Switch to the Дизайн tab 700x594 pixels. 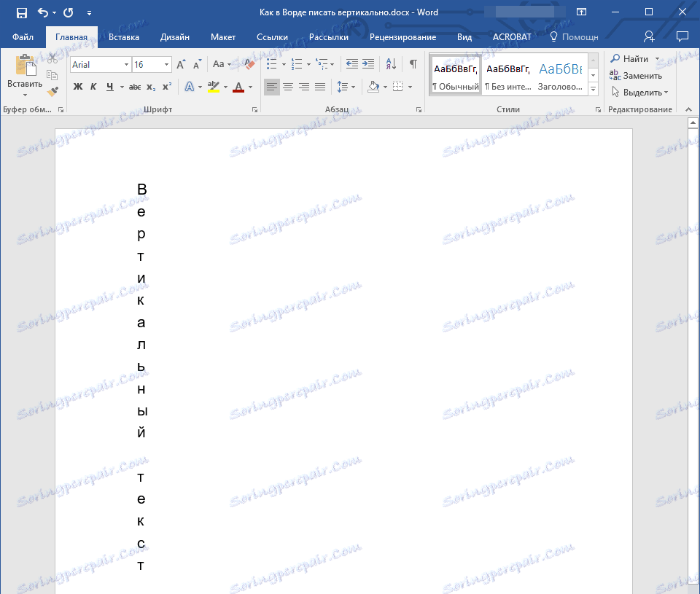point(174,37)
